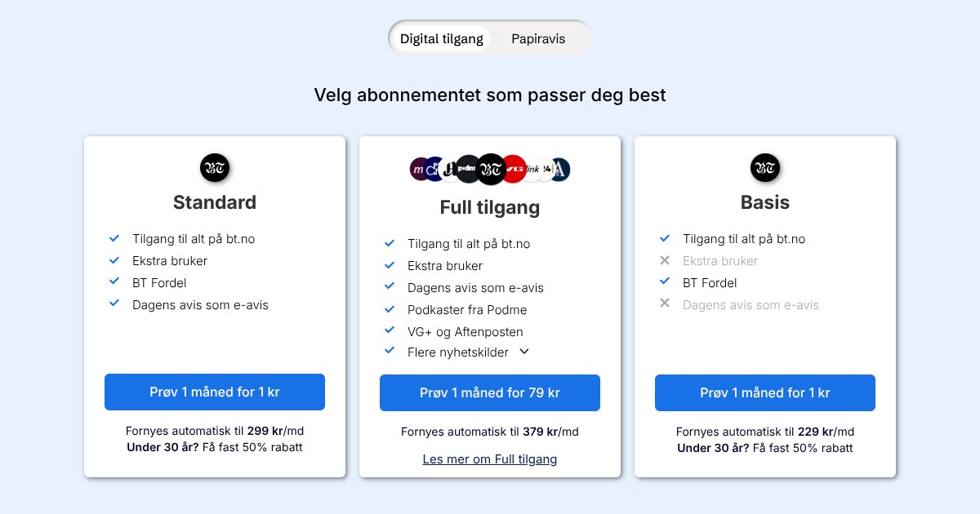Screen dimensions: 980x514
Task: Click the grey X beside Ekstra bruker
Action: point(665,261)
